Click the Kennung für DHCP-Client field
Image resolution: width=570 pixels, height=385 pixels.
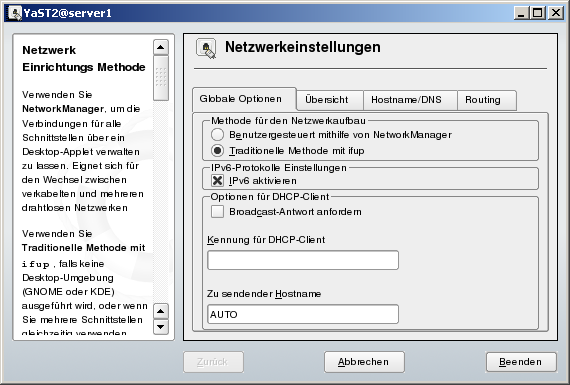click(x=303, y=260)
